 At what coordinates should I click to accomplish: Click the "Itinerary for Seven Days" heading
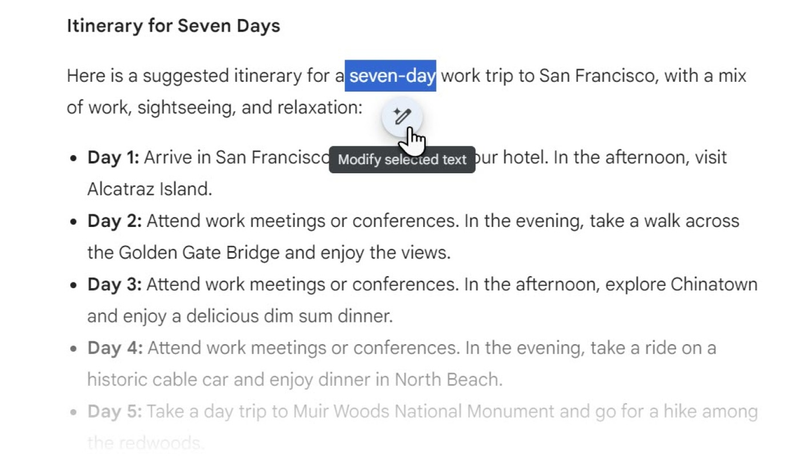point(173,26)
